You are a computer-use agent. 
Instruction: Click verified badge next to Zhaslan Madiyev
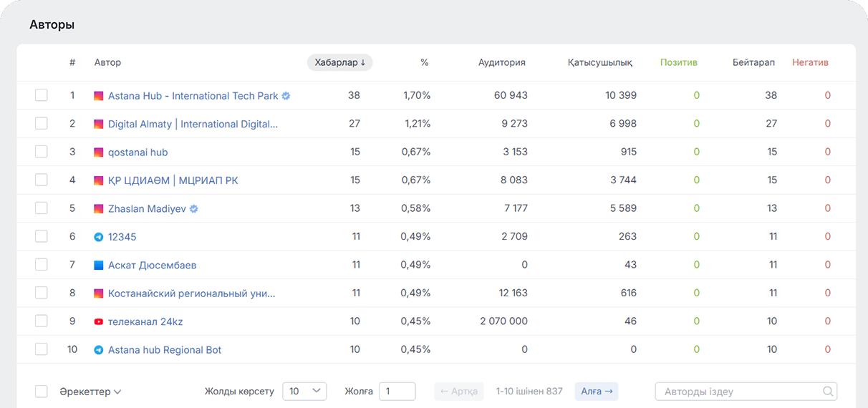point(193,209)
